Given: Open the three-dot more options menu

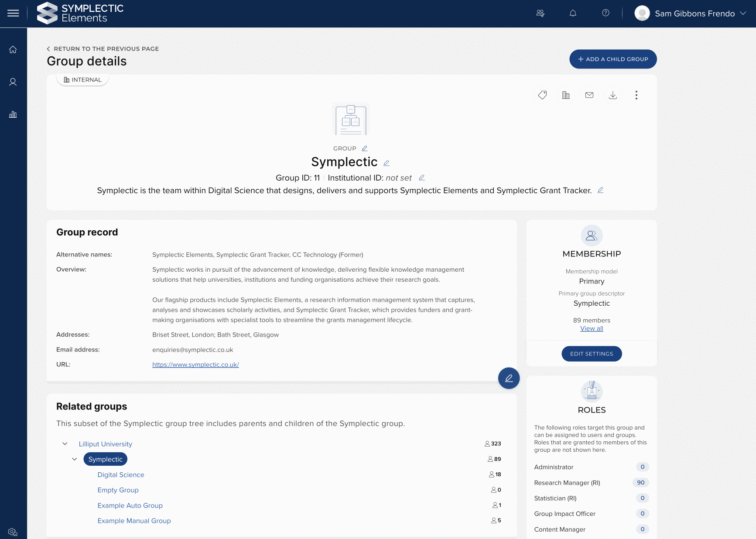Looking at the screenshot, I should pyautogui.click(x=636, y=95).
